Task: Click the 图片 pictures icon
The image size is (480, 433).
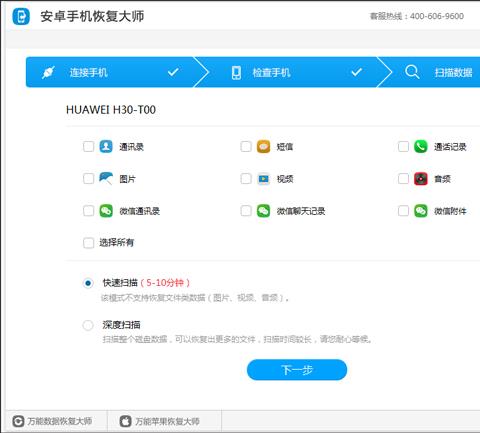Action: pyautogui.click(x=106, y=178)
